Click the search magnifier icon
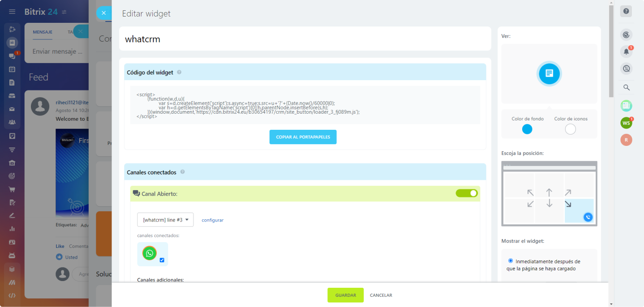Image resolution: width=644 pixels, height=307 pixels. coord(626,87)
